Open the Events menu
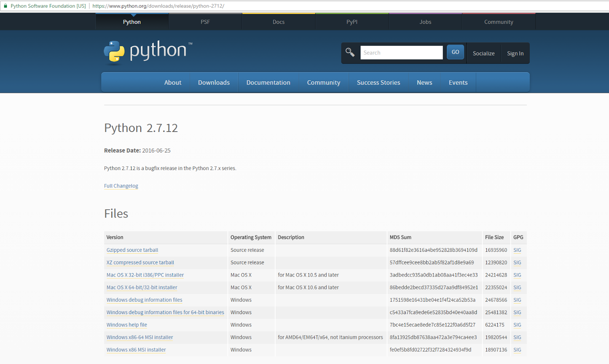The width and height of the screenshot is (609, 364). click(x=458, y=83)
